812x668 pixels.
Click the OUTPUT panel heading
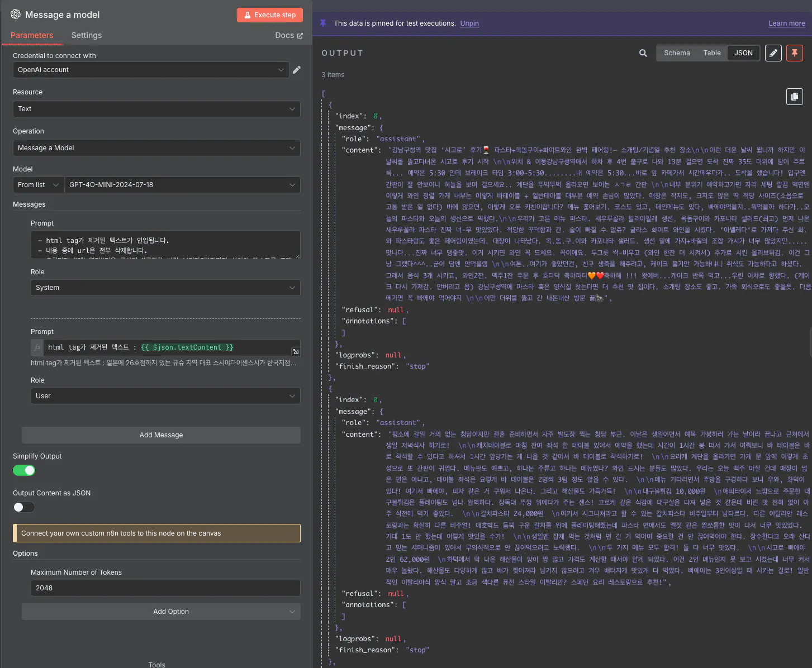[x=343, y=53]
